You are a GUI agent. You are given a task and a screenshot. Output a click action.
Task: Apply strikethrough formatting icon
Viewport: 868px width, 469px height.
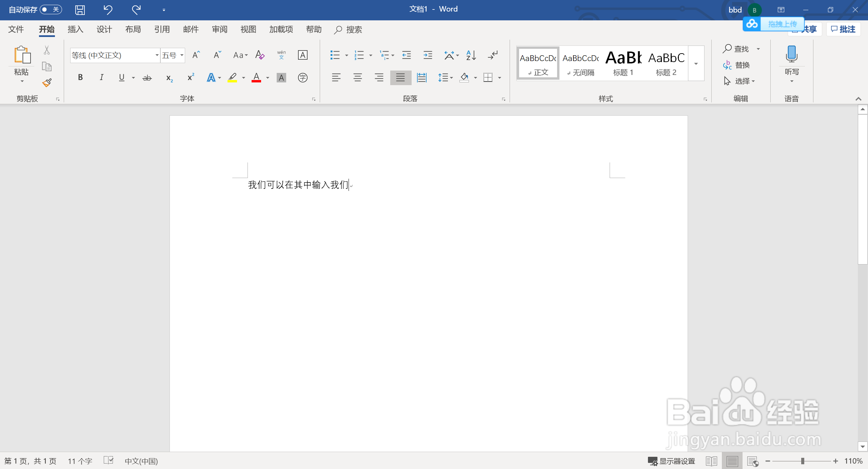tap(147, 78)
